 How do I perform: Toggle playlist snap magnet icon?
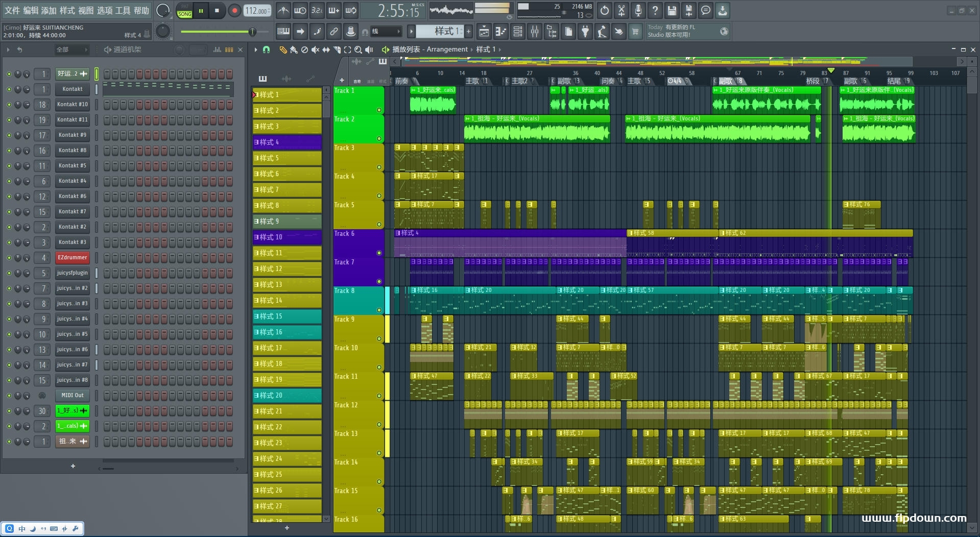pyautogui.click(x=266, y=50)
